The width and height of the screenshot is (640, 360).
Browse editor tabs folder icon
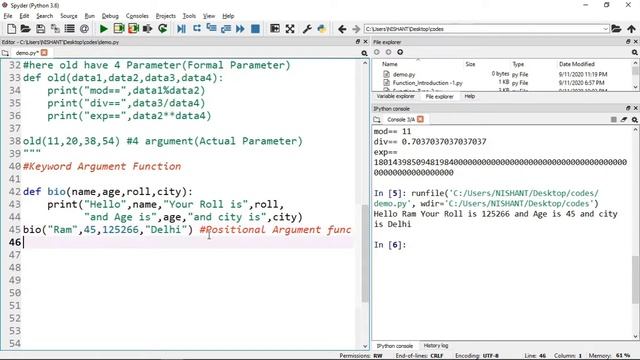point(5,53)
